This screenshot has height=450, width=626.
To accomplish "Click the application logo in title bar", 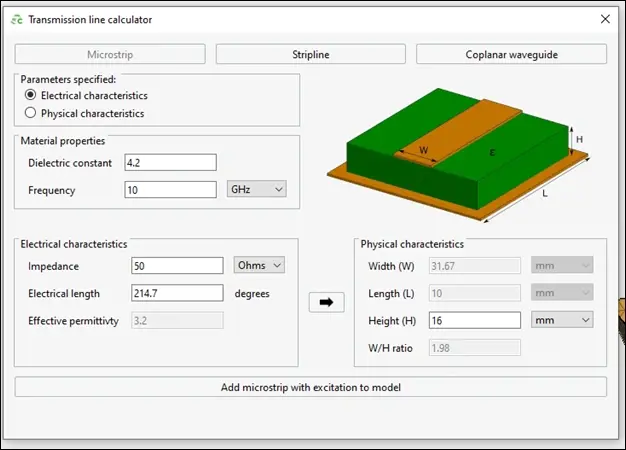I will [x=15, y=19].
